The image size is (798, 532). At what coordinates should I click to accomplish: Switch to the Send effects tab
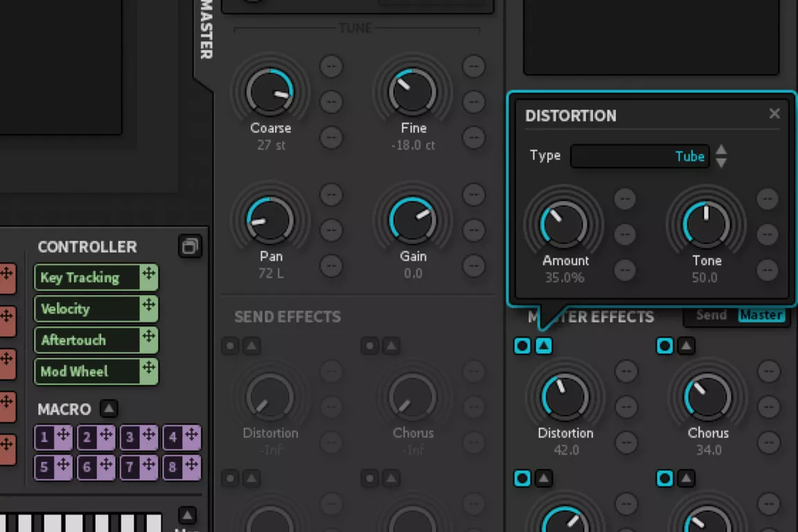(711, 316)
